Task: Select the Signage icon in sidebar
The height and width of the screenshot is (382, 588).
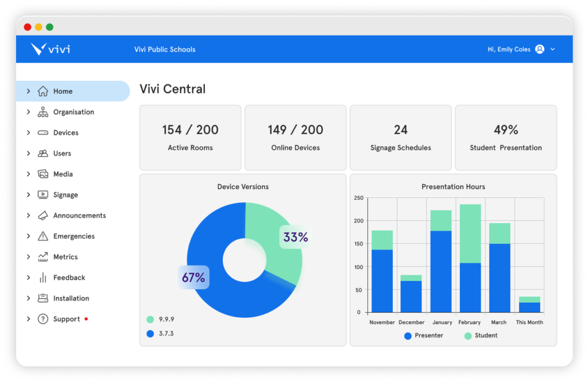Action: [43, 194]
